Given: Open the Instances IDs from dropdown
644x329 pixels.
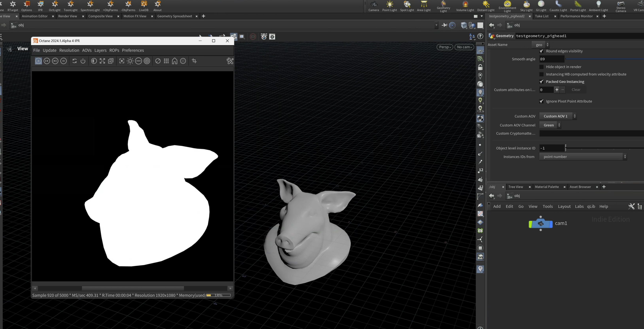Looking at the screenshot, I should (x=583, y=157).
